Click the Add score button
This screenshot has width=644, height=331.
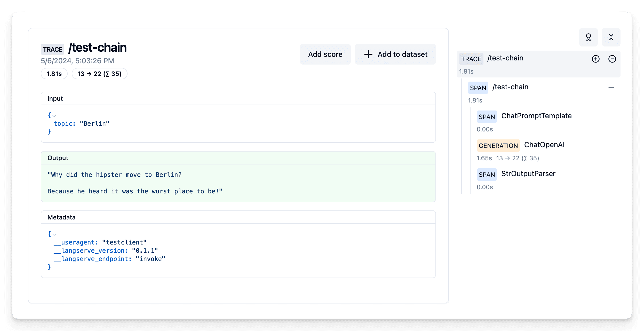pyautogui.click(x=325, y=54)
